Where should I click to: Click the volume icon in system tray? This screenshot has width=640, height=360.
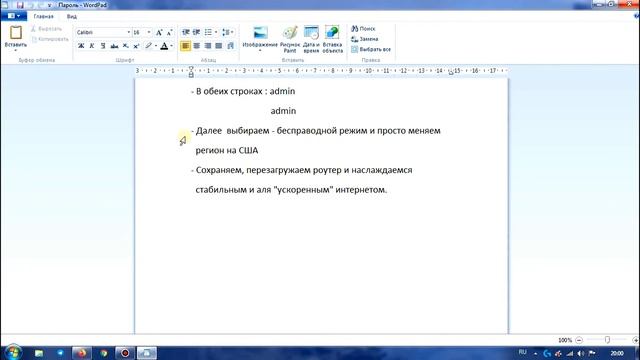tap(581, 353)
